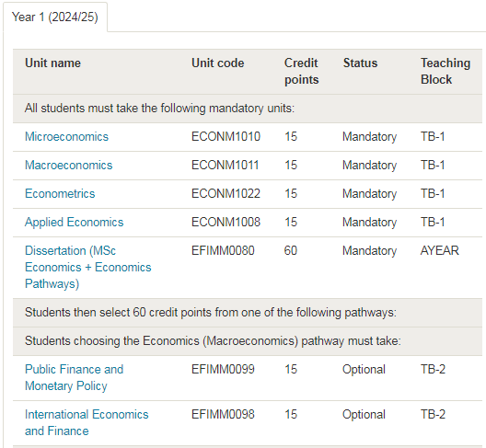Click the AYEAR teaching block cell
The height and width of the screenshot is (448, 486).
point(439,250)
